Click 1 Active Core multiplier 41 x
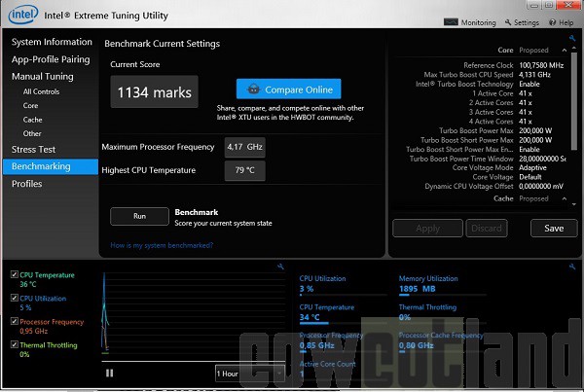Viewport: 584px width, 392px height. click(526, 93)
